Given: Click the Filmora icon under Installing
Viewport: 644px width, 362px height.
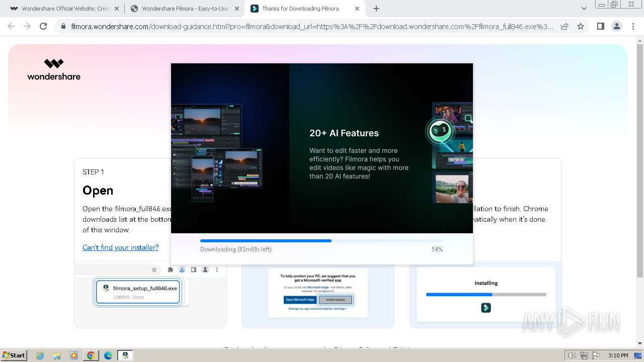Looking at the screenshot, I should coord(486,308).
